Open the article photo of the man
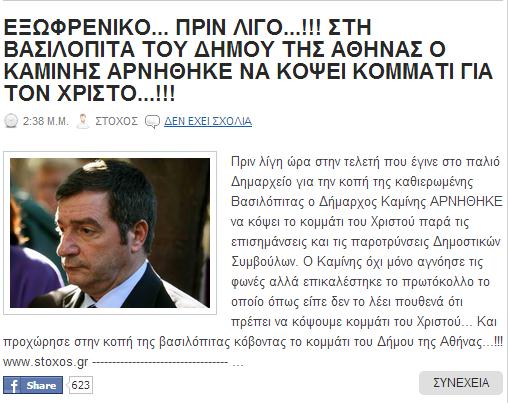 click(110, 233)
